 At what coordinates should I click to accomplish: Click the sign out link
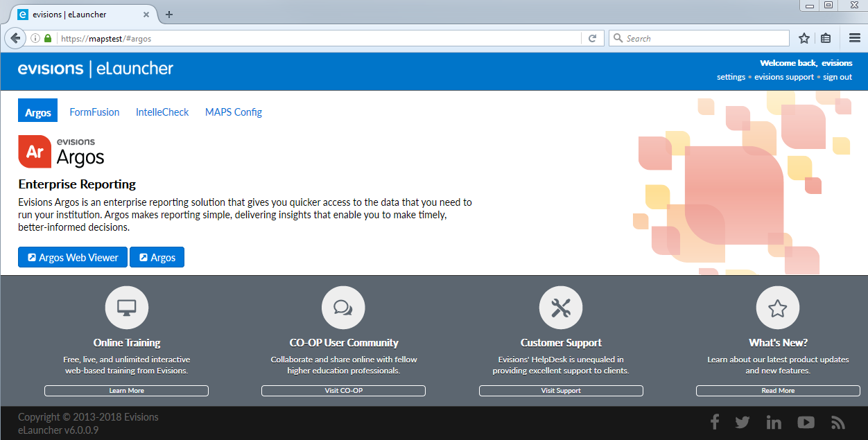pos(837,77)
